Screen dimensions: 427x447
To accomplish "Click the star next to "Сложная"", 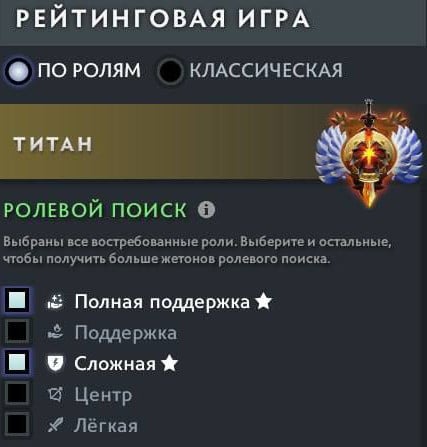I will pyautogui.click(x=169, y=363).
